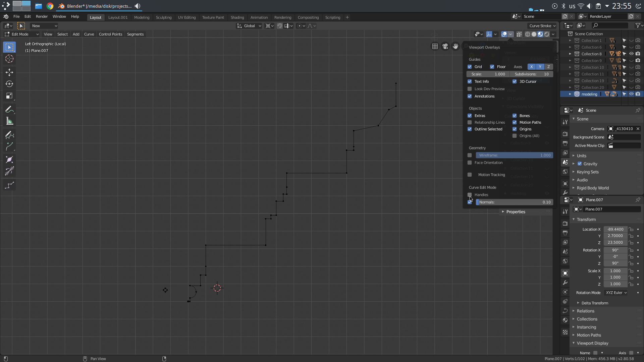This screenshot has height=362, width=644.
Task: Adjust the Normals size slider
Action: pyautogui.click(x=514, y=202)
